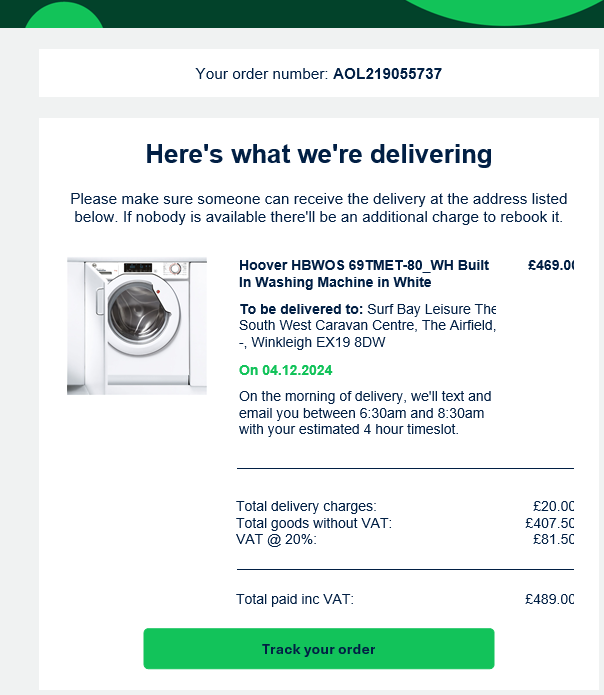The height and width of the screenshot is (695, 604).
Task: Click the estimated 4 hour timeslot paragraph
Action: tap(365, 413)
